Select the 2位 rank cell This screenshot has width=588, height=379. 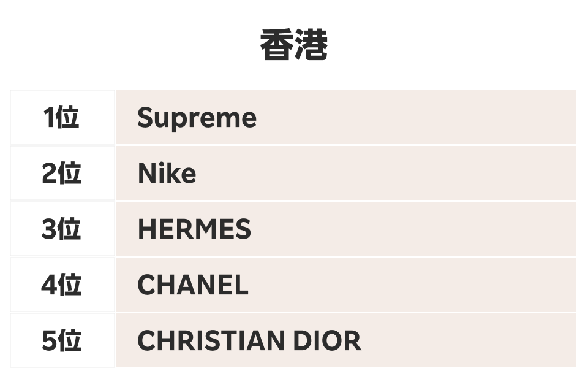(62, 174)
